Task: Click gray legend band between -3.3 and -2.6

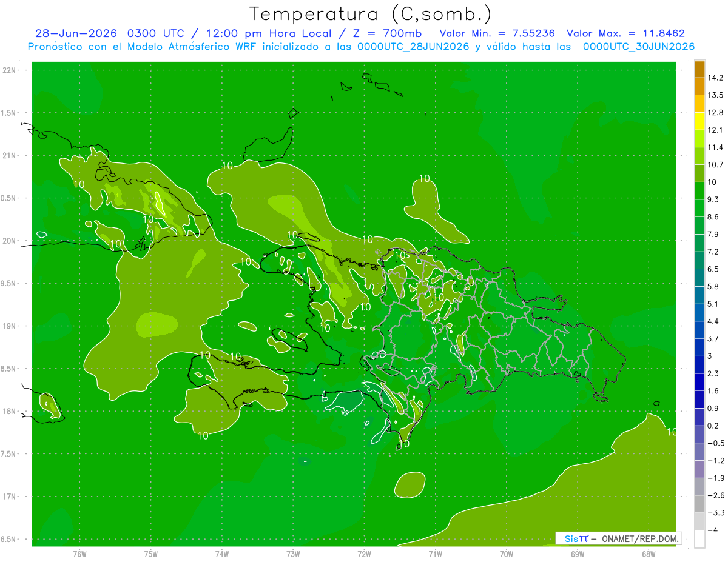Action: tap(699, 504)
